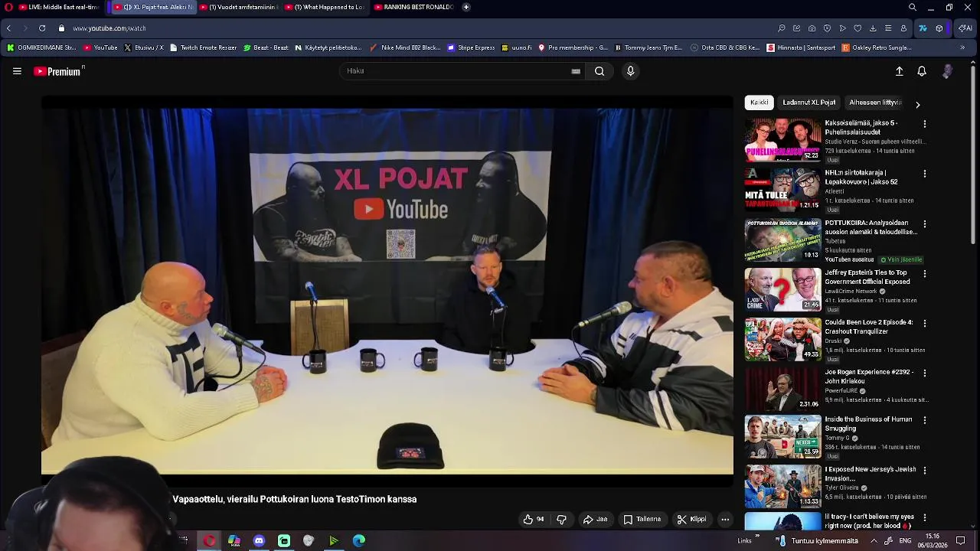980x551 pixels.
Task: Open the Joe Rogan Experience #2392 thumbnail
Action: point(782,389)
